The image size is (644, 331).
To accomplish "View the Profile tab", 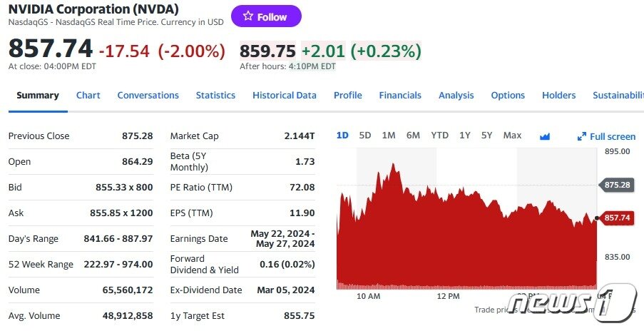I will [347, 96].
